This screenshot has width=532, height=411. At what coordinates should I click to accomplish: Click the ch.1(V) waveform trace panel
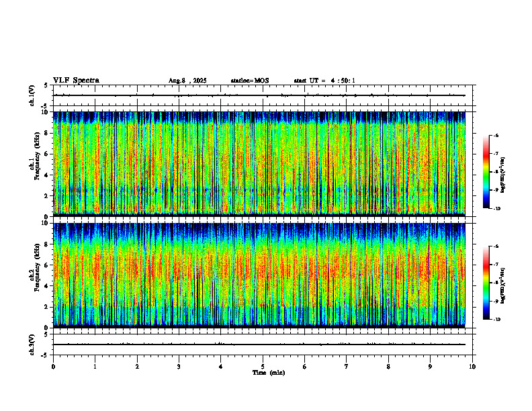pos(263,95)
